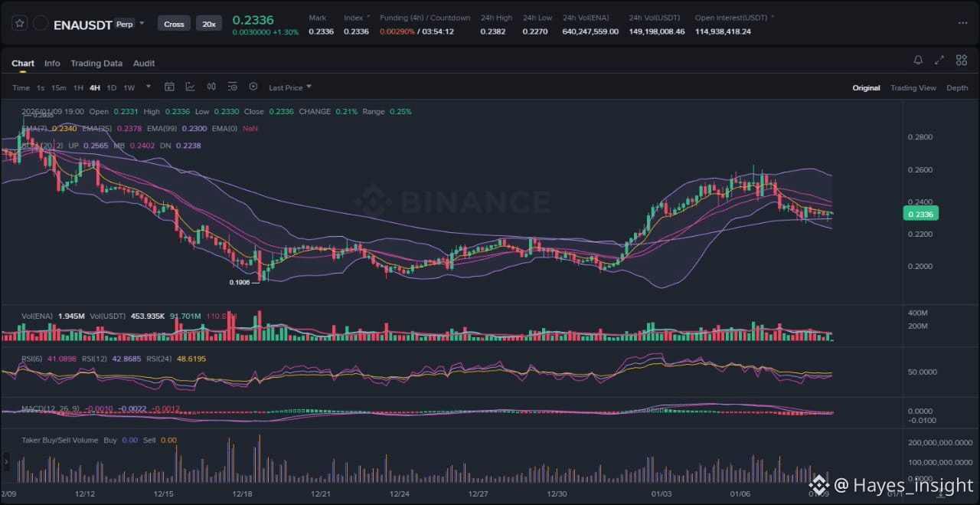
Task: Expand the Open Interest(USDT) caret
Action: tap(772, 17)
